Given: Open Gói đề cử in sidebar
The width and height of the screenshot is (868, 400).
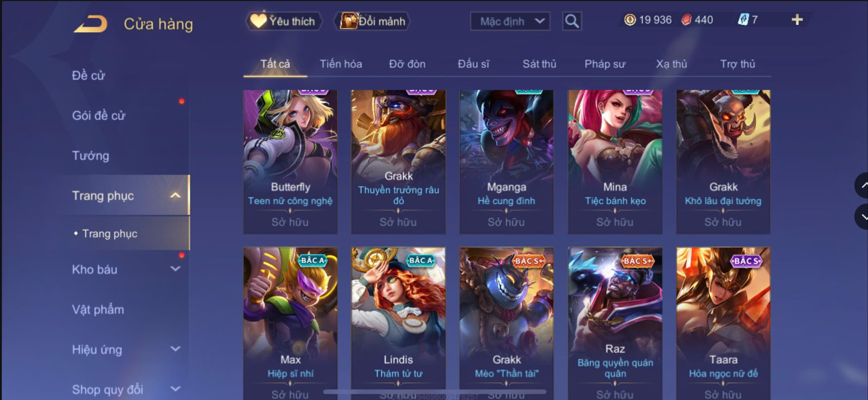Looking at the screenshot, I should (99, 115).
